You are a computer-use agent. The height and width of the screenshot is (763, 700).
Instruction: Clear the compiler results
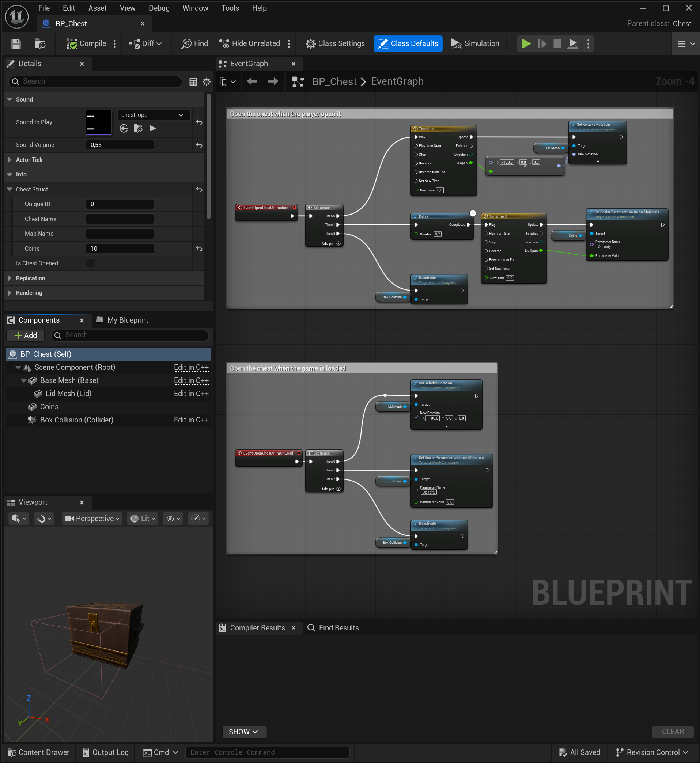click(x=673, y=732)
